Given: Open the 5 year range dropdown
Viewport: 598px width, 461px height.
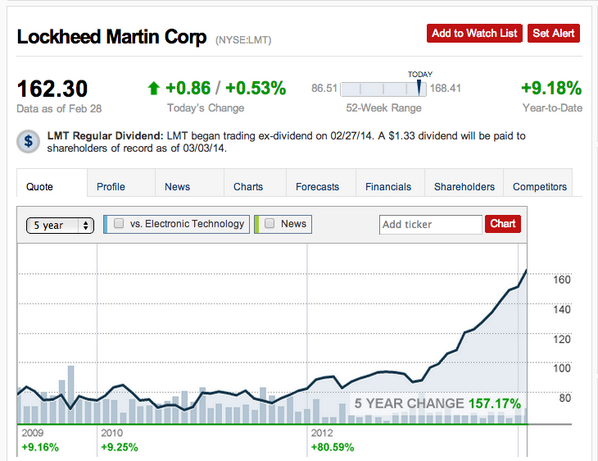Looking at the screenshot, I should pyautogui.click(x=60, y=225).
